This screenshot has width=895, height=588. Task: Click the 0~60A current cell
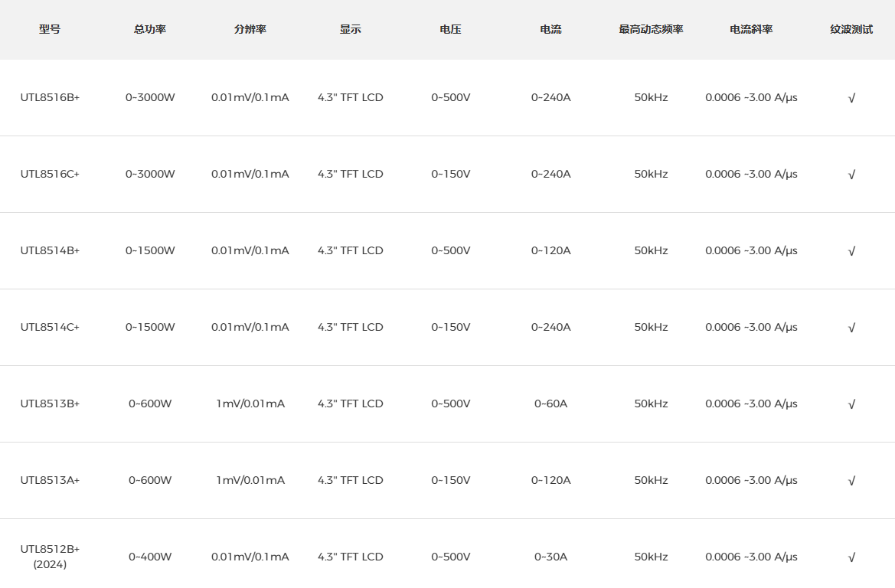[x=550, y=404]
